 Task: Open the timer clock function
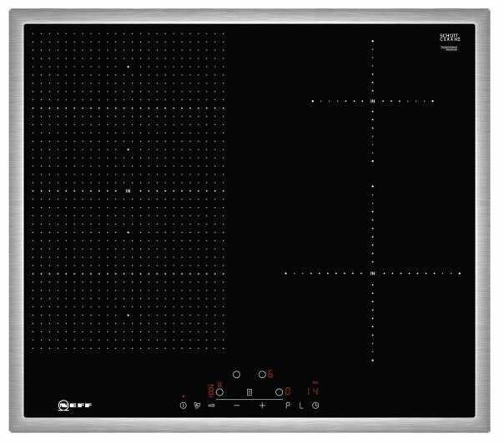coord(315,406)
